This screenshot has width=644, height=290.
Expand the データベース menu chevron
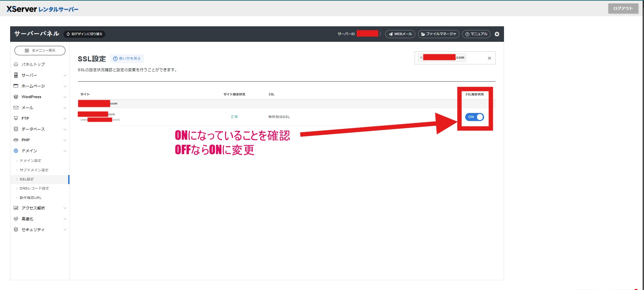(65, 129)
